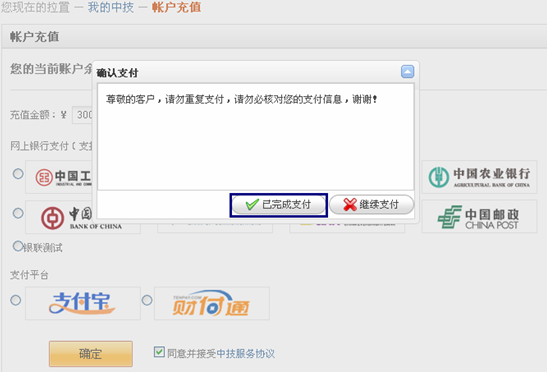Choose the 中国邮政 China Post logo
The width and height of the screenshot is (547, 372).
[x=479, y=216]
